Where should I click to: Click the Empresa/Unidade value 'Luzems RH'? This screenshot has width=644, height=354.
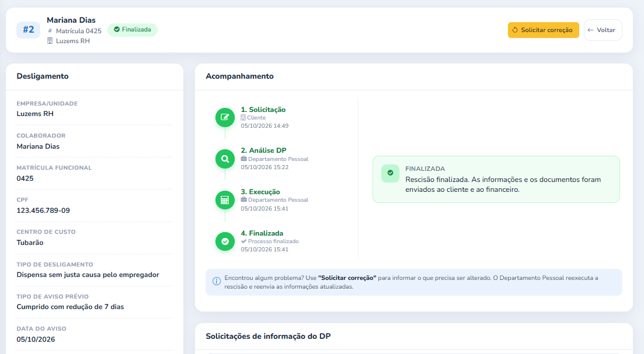tap(35, 114)
